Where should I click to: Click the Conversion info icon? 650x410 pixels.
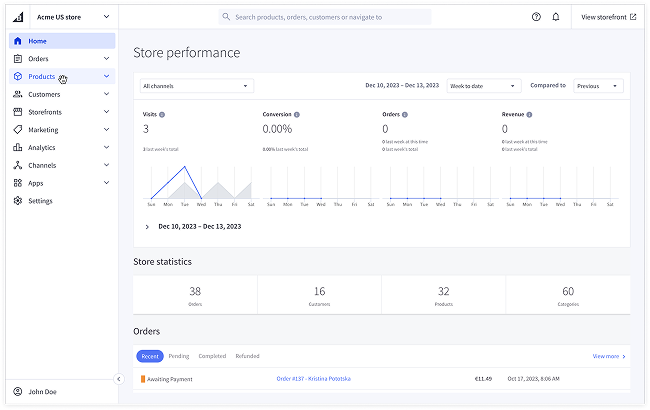click(297, 114)
